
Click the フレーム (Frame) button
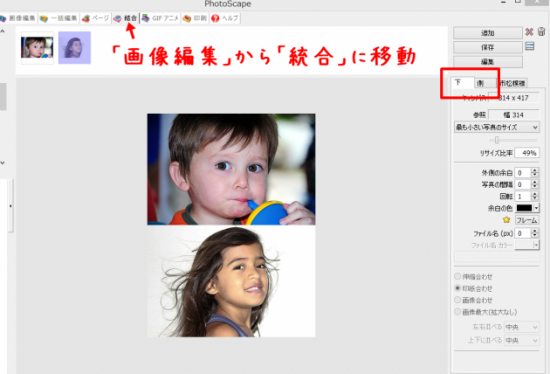(527, 220)
